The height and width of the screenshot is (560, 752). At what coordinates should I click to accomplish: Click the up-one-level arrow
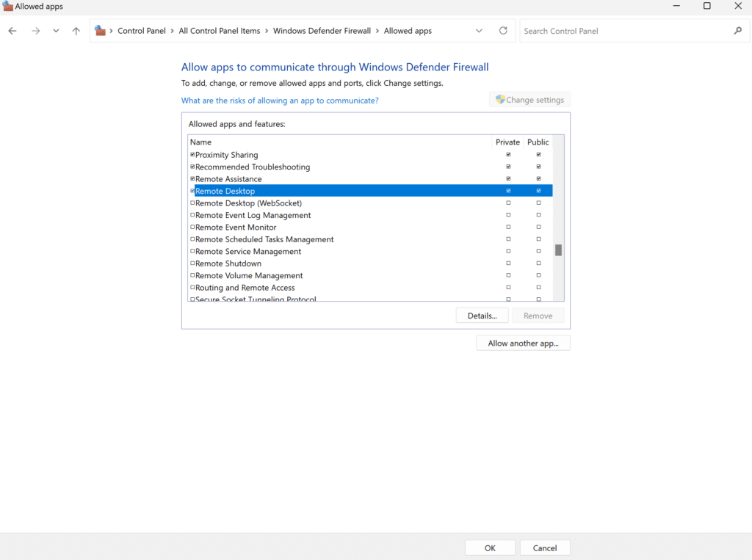click(76, 31)
